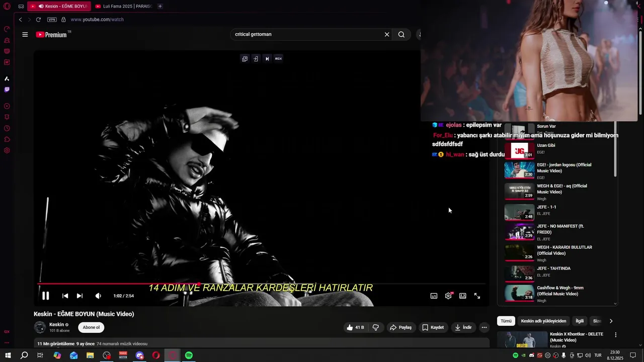Mute the video volume speaker icon
644x362 pixels.
click(x=98, y=296)
